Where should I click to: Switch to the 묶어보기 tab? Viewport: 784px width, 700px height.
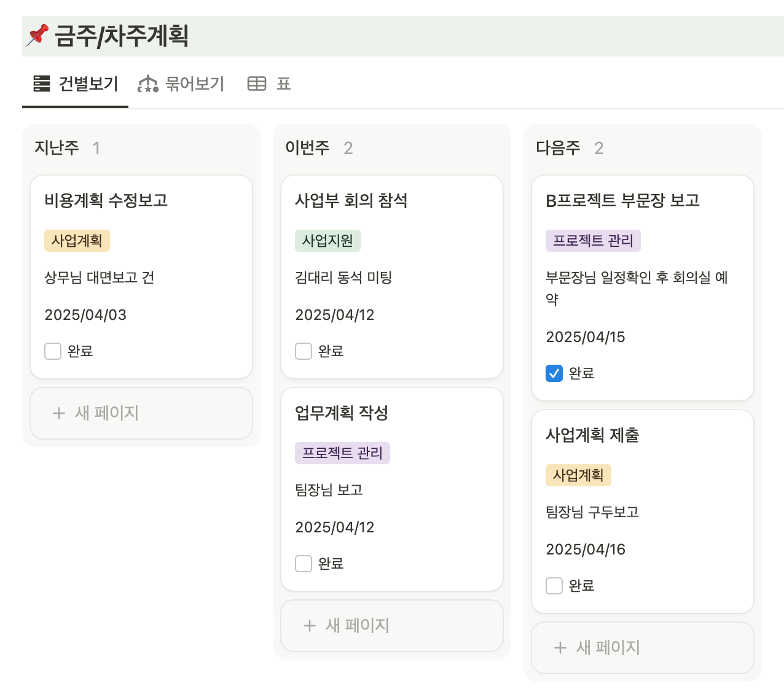181,84
